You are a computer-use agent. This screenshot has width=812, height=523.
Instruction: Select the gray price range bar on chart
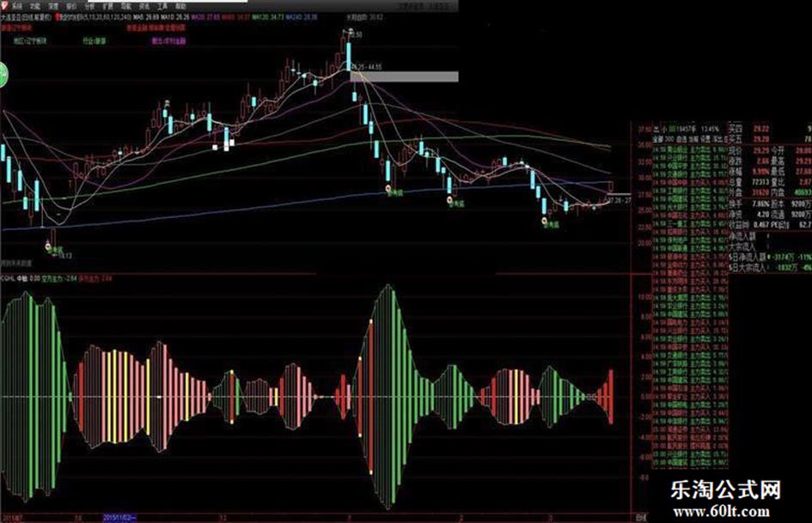coord(404,76)
